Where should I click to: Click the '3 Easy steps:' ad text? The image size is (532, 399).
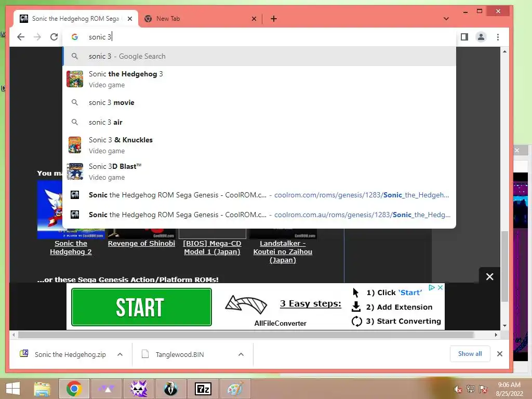(x=311, y=303)
